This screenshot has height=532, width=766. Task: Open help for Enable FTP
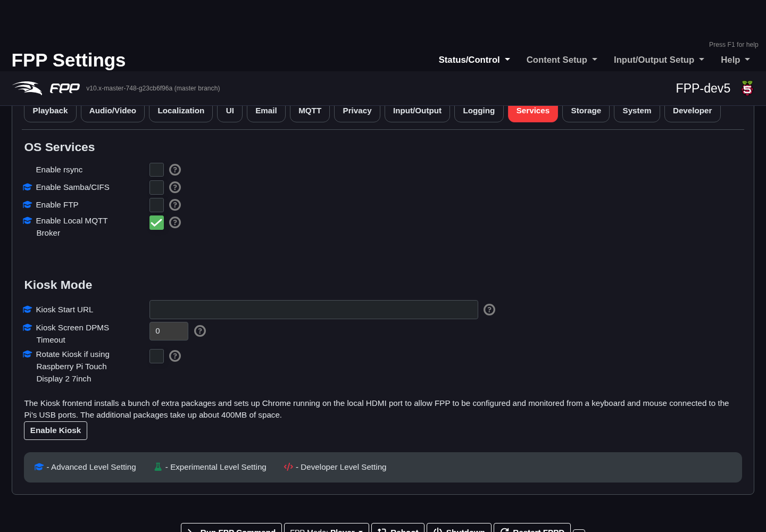click(175, 205)
